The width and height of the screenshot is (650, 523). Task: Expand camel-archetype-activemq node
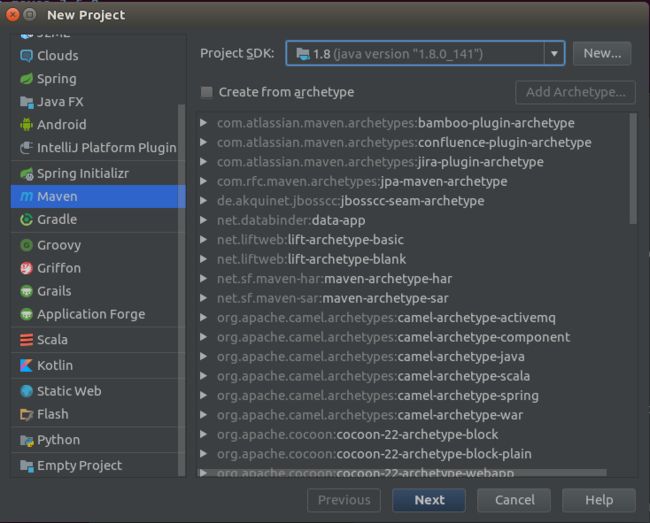(203, 317)
